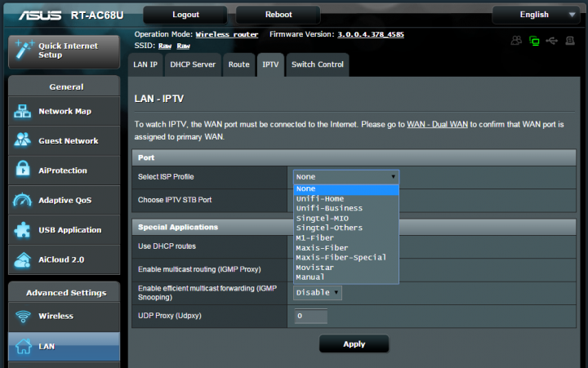The image size is (588, 368).
Task: Open the language dropdown showing English
Action: 536,15
